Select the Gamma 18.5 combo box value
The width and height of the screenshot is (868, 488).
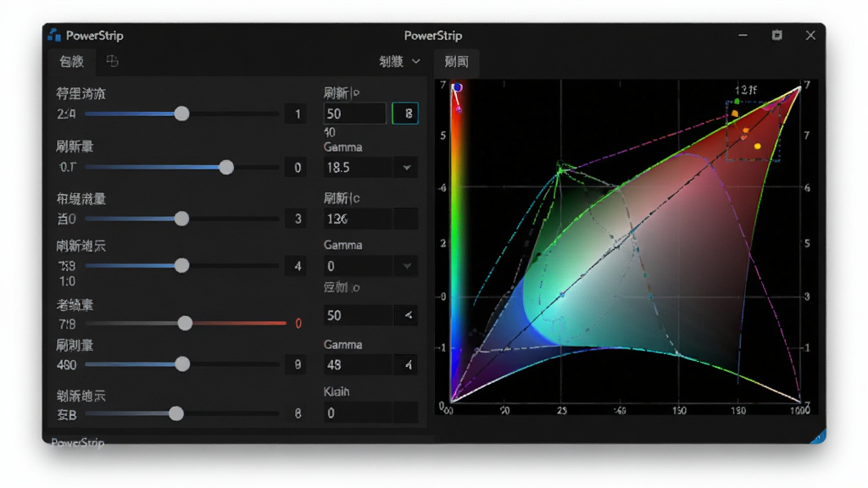(x=359, y=168)
